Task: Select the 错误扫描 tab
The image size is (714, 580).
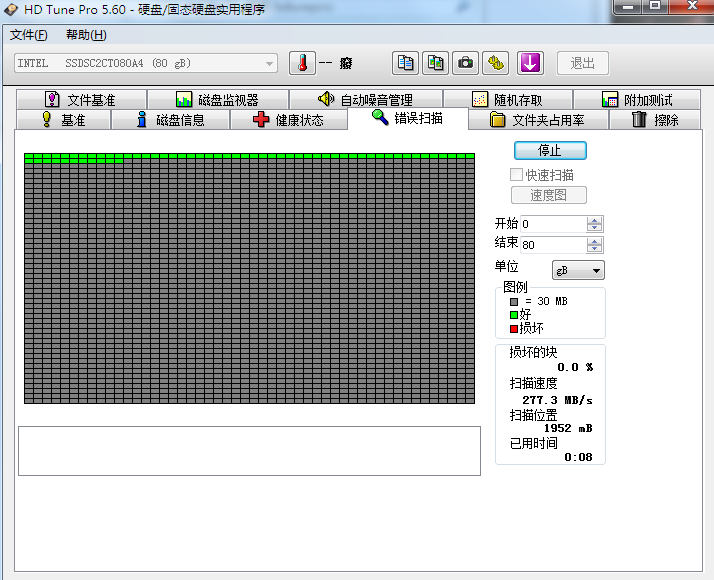Action: point(408,118)
